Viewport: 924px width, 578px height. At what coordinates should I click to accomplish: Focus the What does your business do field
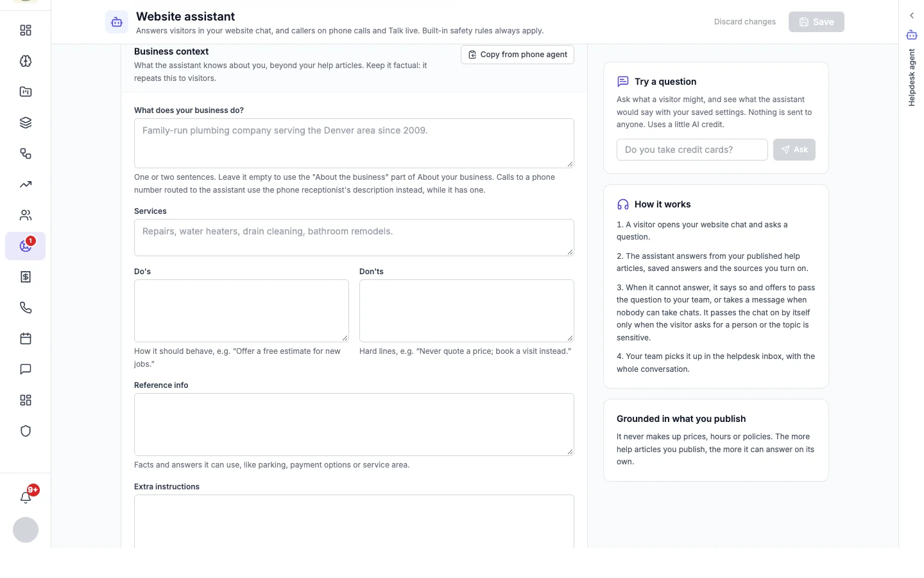pos(354,143)
